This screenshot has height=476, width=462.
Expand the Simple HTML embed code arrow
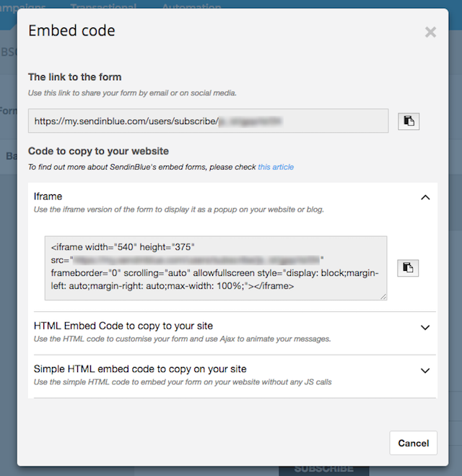tap(425, 371)
